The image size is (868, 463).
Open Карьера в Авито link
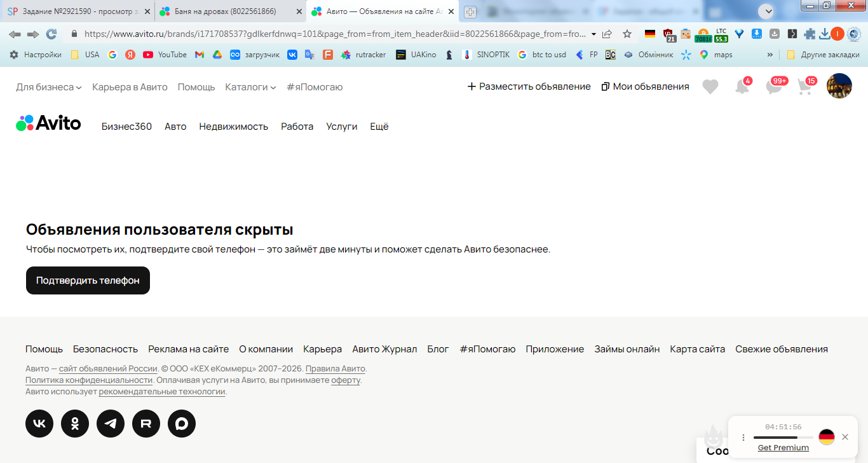(130, 87)
